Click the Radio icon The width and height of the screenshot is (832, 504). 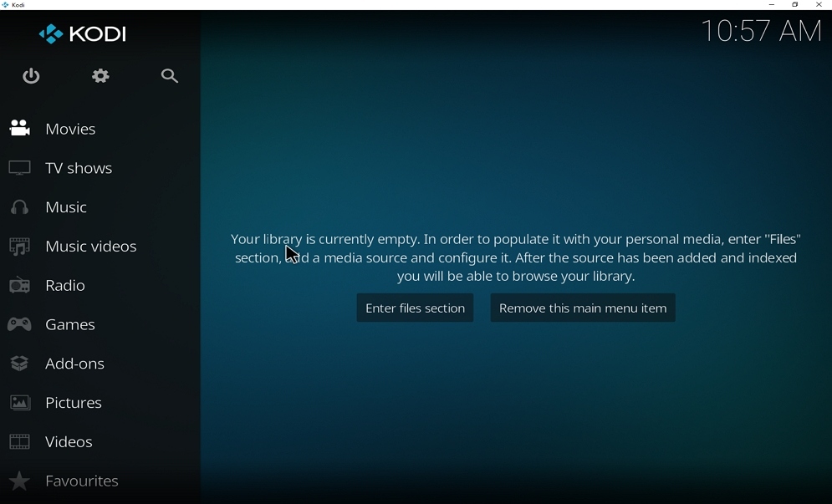(x=19, y=285)
